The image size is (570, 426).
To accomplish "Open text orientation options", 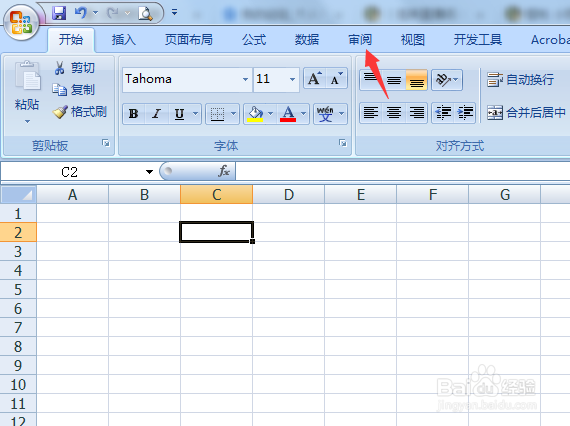I will (x=447, y=80).
